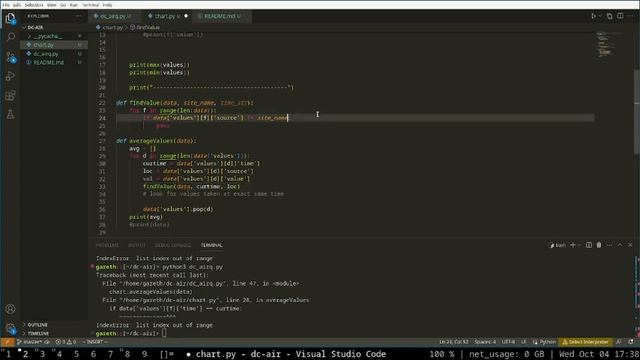
Task: Open terminal panel more actions ellipsis
Action: (x=609, y=245)
